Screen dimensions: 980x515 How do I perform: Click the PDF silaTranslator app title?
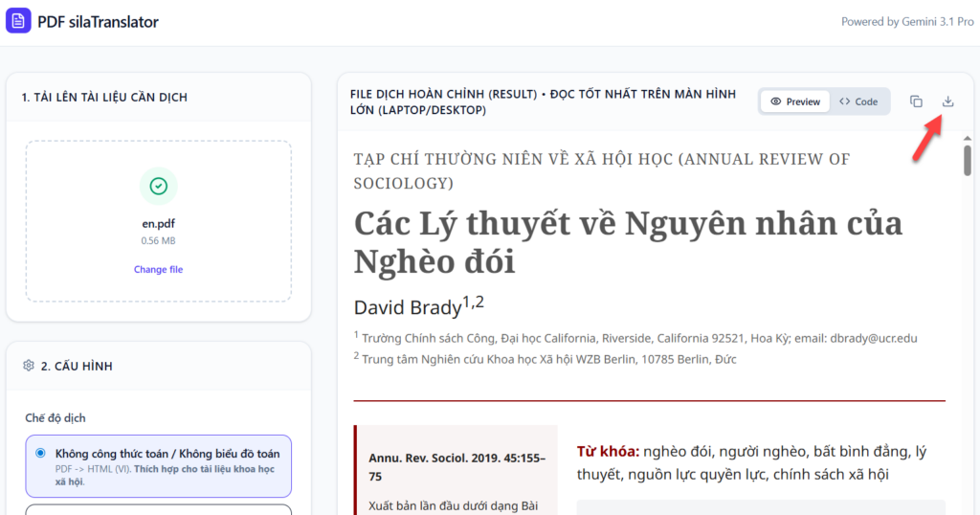(99, 22)
